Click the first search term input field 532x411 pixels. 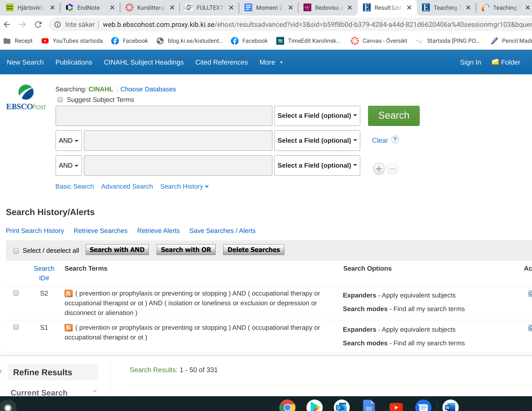(164, 116)
